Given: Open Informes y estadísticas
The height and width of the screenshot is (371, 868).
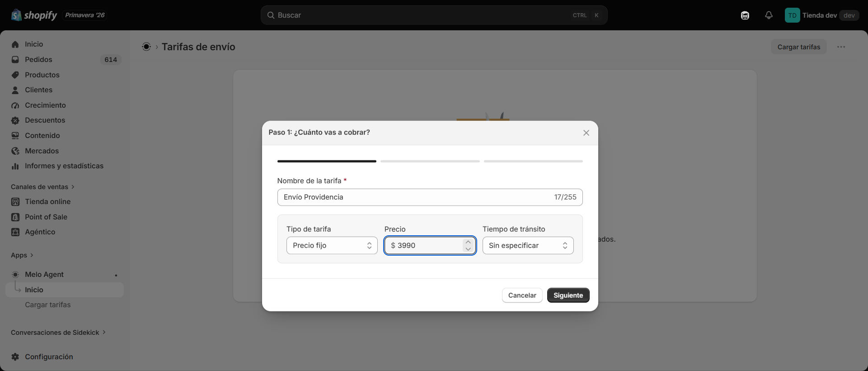Looking at the screenshot, I should [x=65, y=166].
